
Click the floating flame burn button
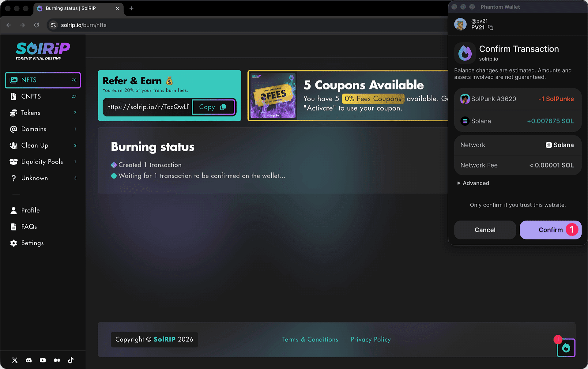566,348
